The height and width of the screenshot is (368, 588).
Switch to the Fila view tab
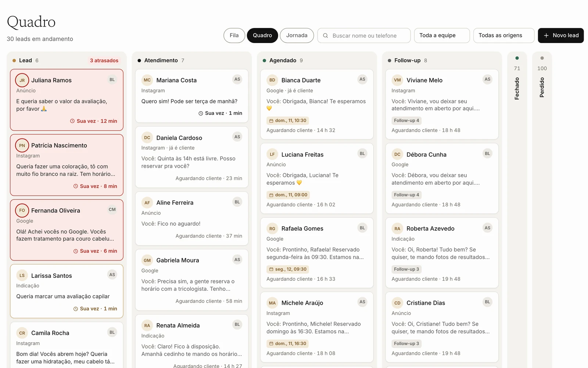[234, 35]
